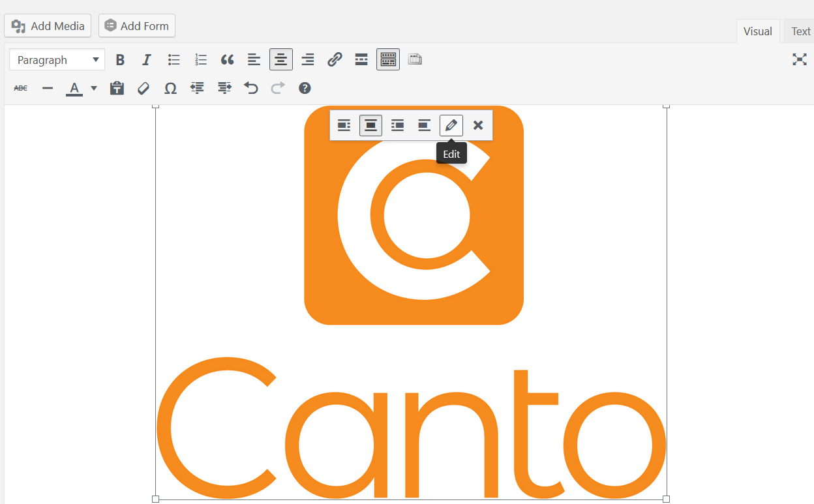Enter distraction-free fullscreen mode
This screenshot has width=814, height=504.
pos(799,60)
